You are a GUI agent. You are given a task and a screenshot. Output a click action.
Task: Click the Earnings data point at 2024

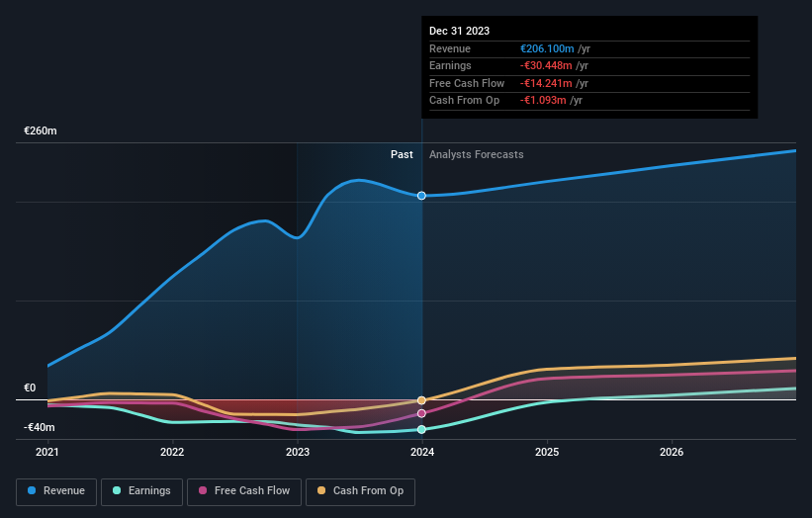pyautogui.click(x=421, y=429)
